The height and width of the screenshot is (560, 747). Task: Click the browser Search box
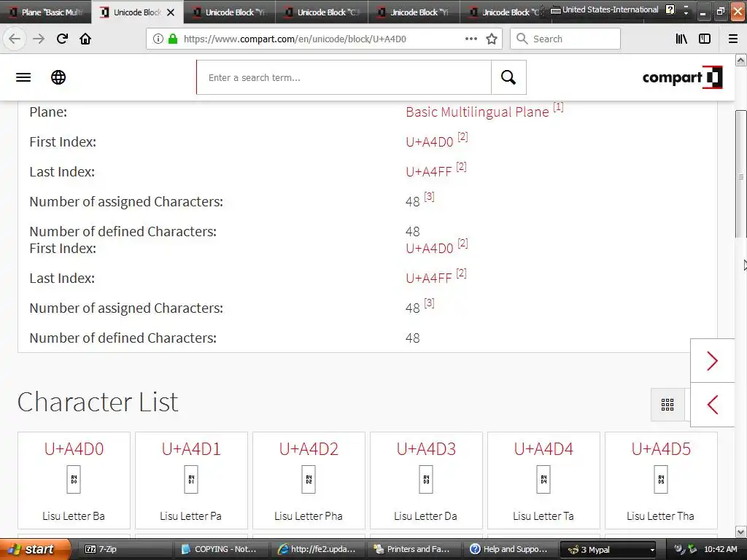[x=565, y=39]
